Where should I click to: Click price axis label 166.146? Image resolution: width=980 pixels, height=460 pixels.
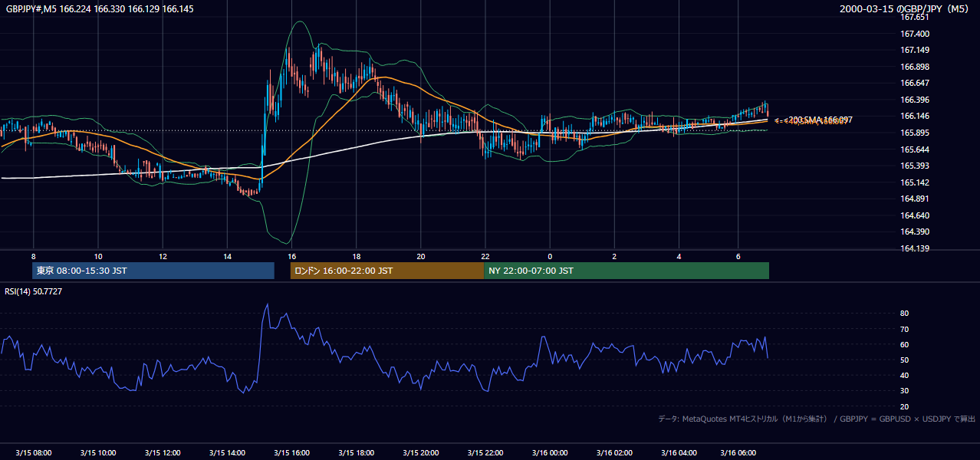915,117
